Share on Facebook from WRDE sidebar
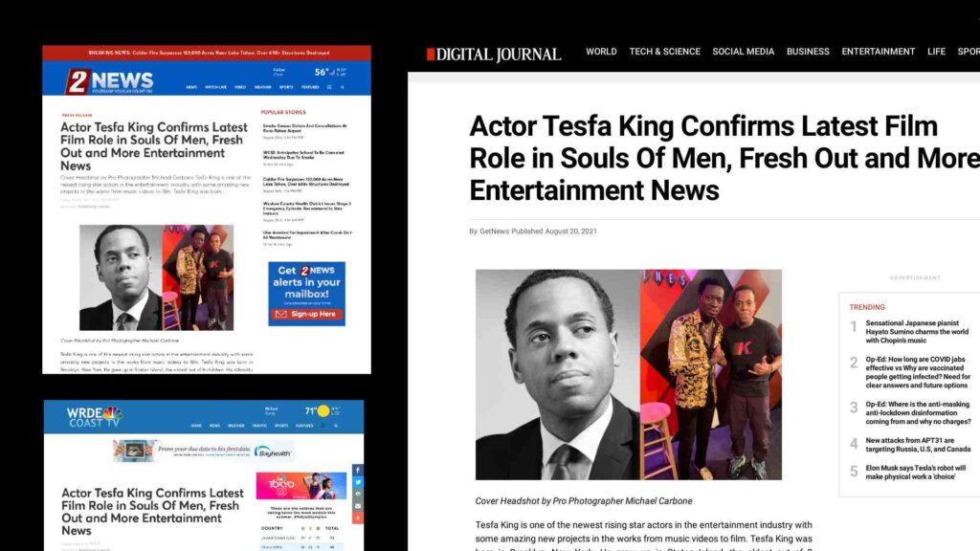980x551 pixels. point(358,470)
